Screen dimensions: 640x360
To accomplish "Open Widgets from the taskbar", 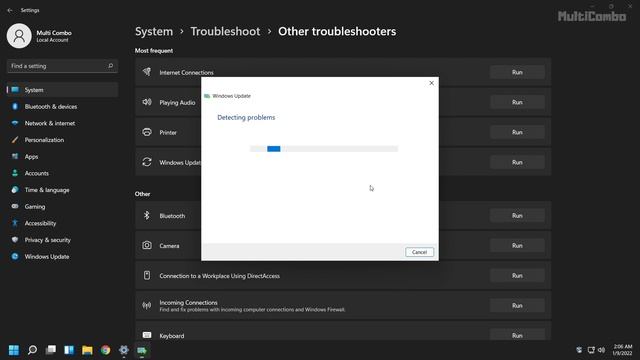I will coord(69,350).
